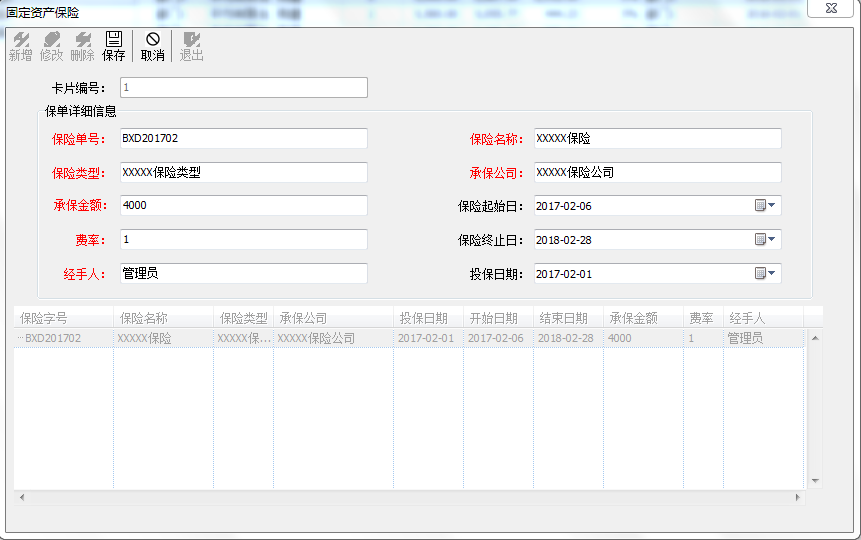Click the 删除 (Delete) toolbar icon

tap(83, 46)
